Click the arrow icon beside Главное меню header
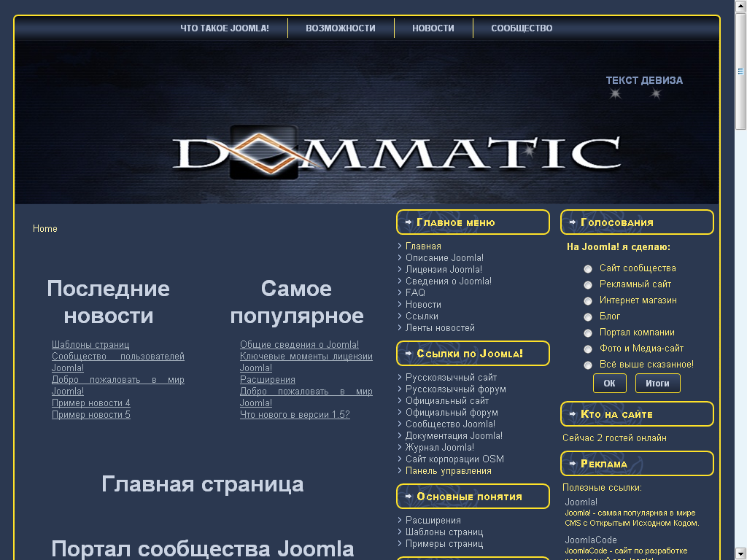 409,222
